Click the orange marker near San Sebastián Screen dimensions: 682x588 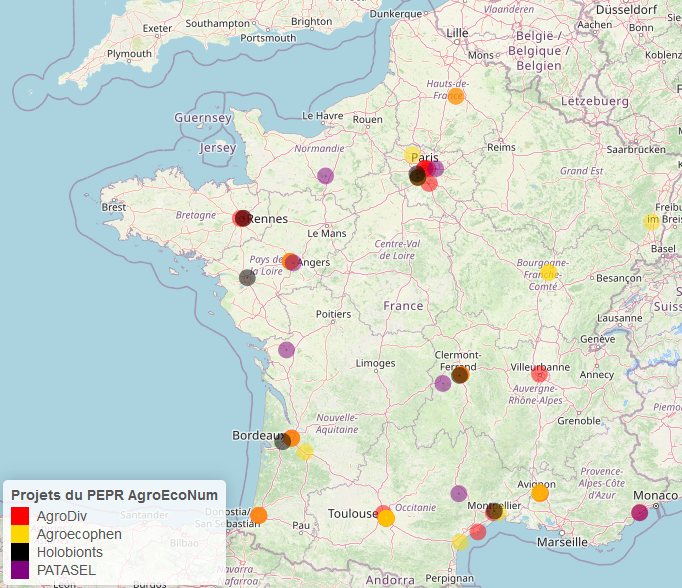pos(258,515)
